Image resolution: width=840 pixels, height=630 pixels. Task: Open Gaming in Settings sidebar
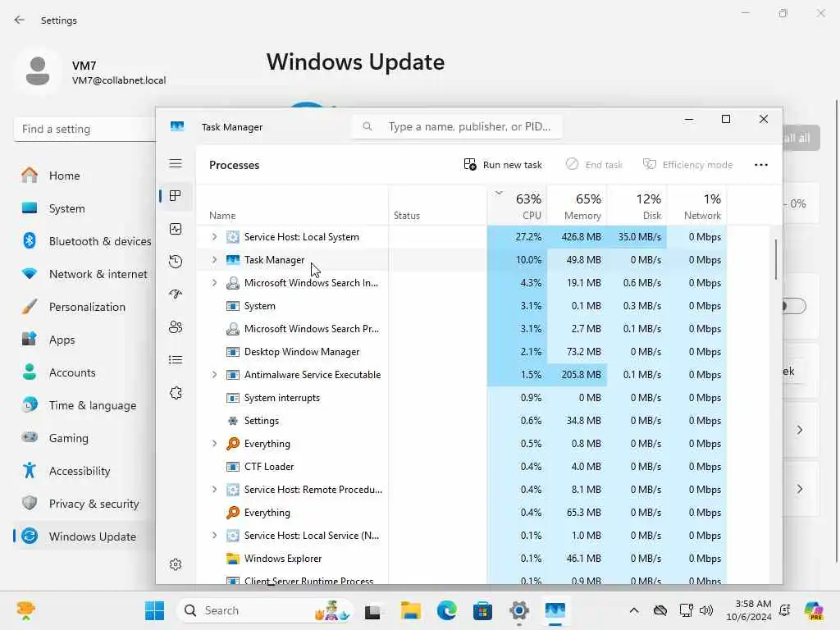(x=85, y=438)
